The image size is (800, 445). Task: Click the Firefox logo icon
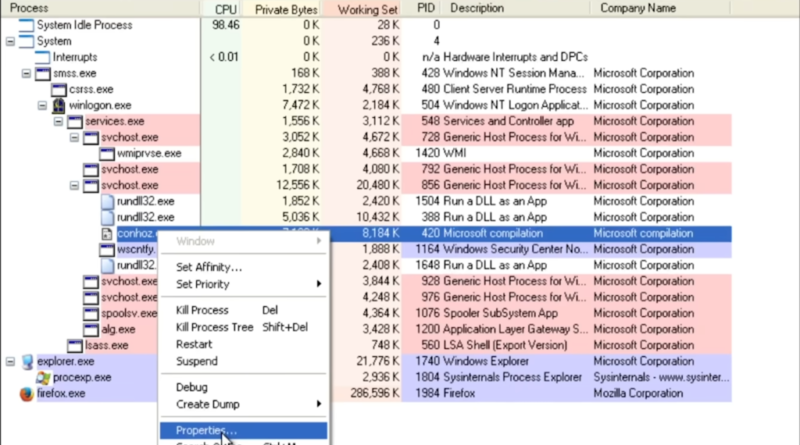[x=27, y=393]
